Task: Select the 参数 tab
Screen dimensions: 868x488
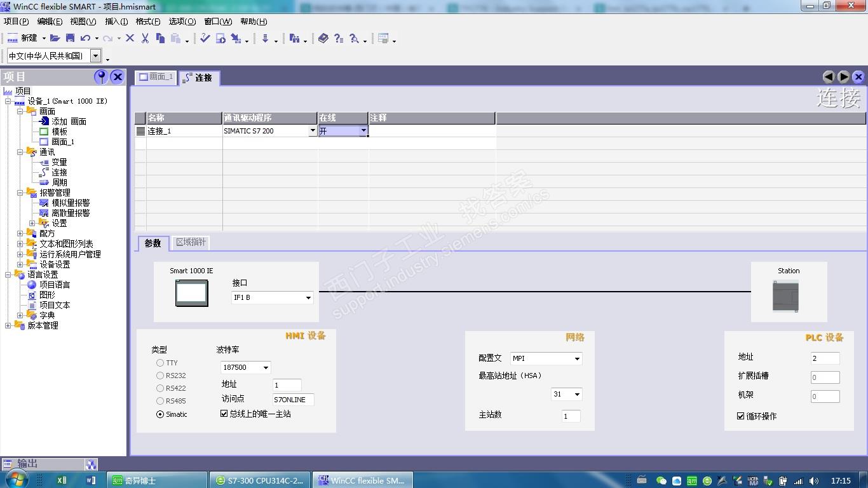Action: pyautogui.click(x=153, y=243)
